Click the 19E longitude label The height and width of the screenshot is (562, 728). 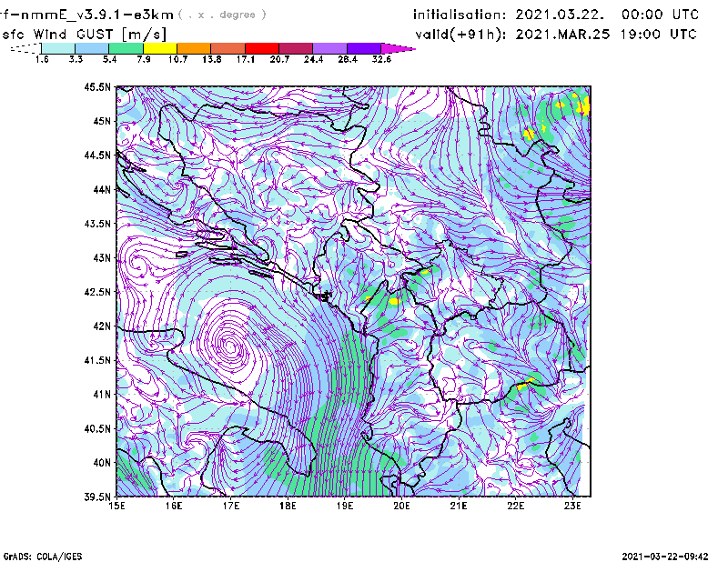coord(345,506)
